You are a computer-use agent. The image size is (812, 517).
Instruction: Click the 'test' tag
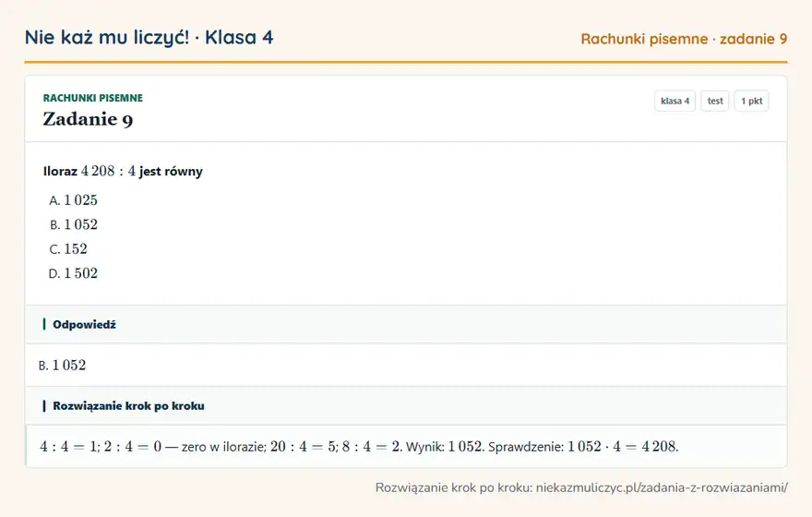point(714,101)
